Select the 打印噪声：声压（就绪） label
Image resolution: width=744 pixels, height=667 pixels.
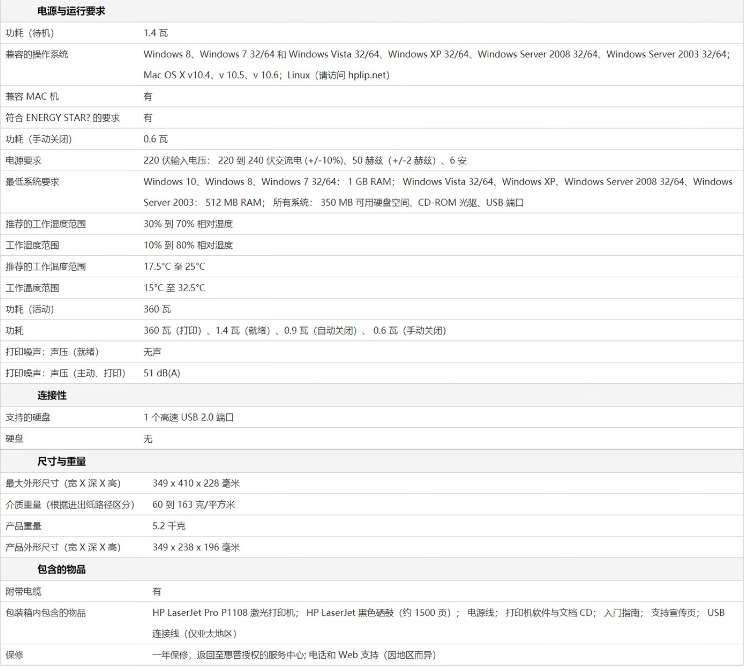(52, 352)
